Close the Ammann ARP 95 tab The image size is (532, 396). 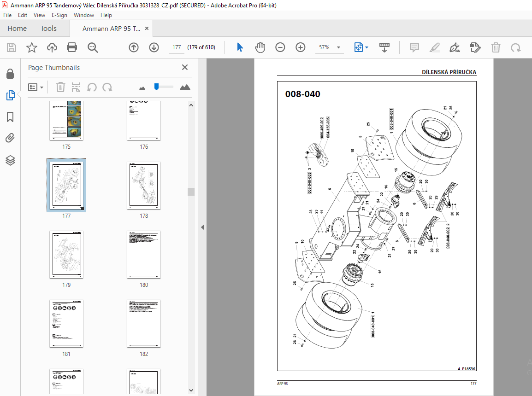click(147, 29)
